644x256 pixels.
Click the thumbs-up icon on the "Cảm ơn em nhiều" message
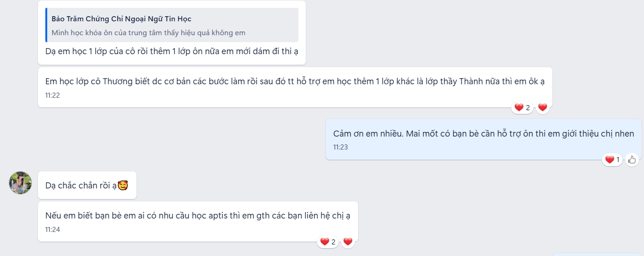pos(632,160)
